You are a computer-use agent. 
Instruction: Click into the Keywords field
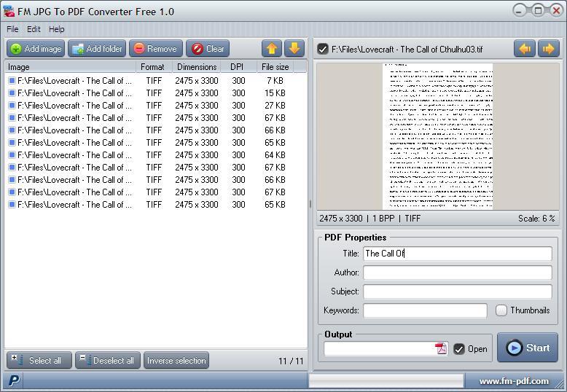[425, 310]
